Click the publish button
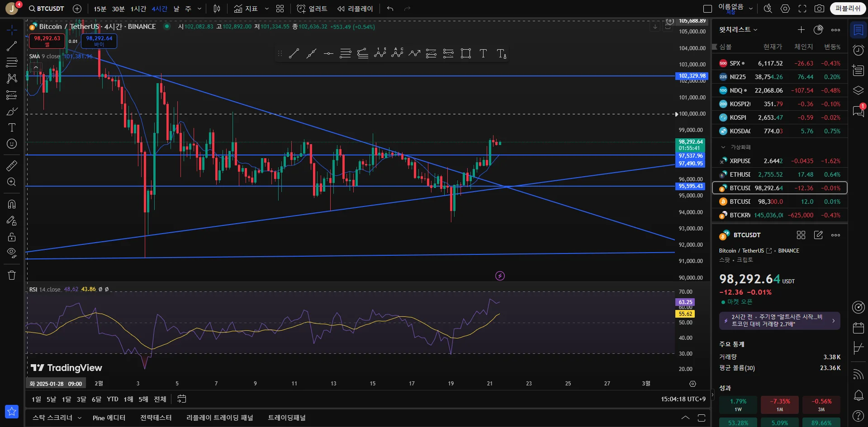This screenshot has width=868, height=427. click(848, 9)
